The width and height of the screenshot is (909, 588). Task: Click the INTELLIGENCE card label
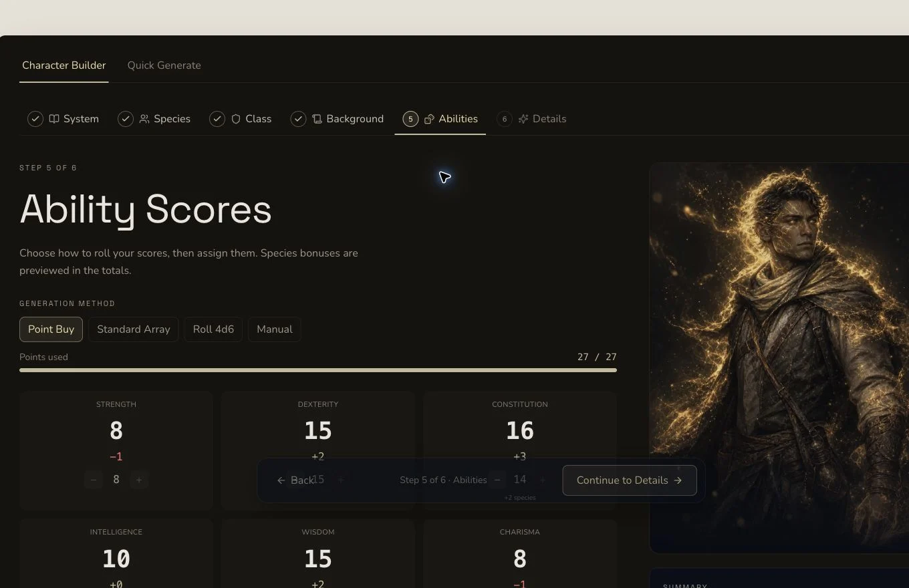coord(116,532)
